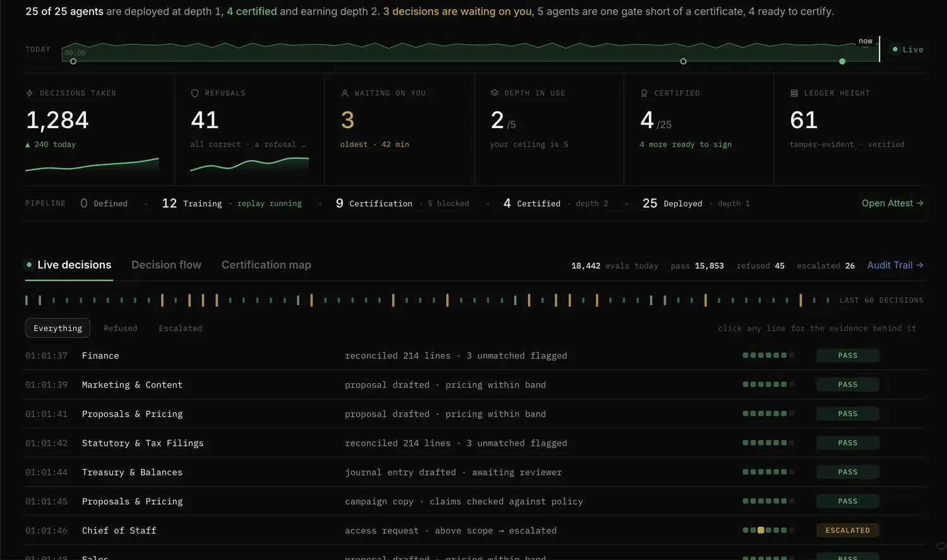Click the '25 Deployed' pipeline stage
The height and width of the screenshot is (560, 947).
pos(672,203)
